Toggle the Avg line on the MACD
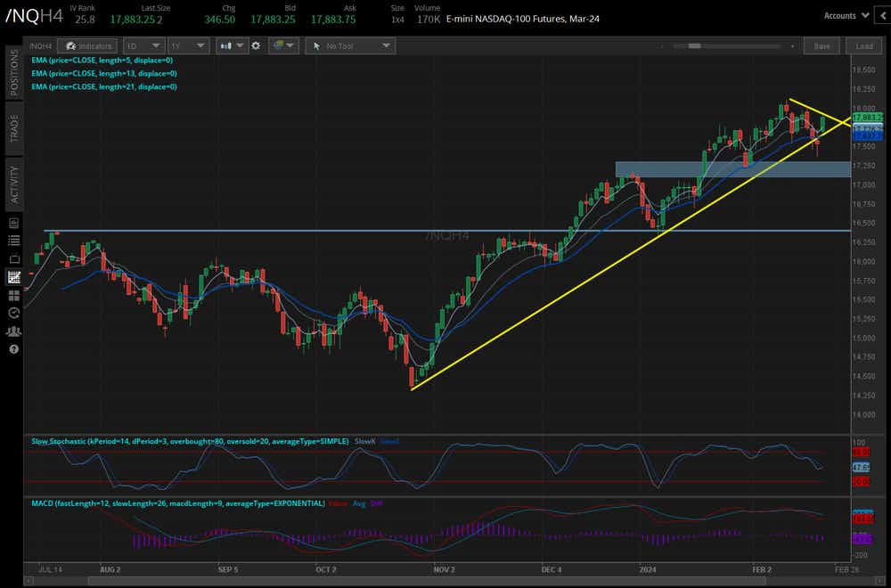The height and width of the screenshot is (588, 891). coord(360,503)
